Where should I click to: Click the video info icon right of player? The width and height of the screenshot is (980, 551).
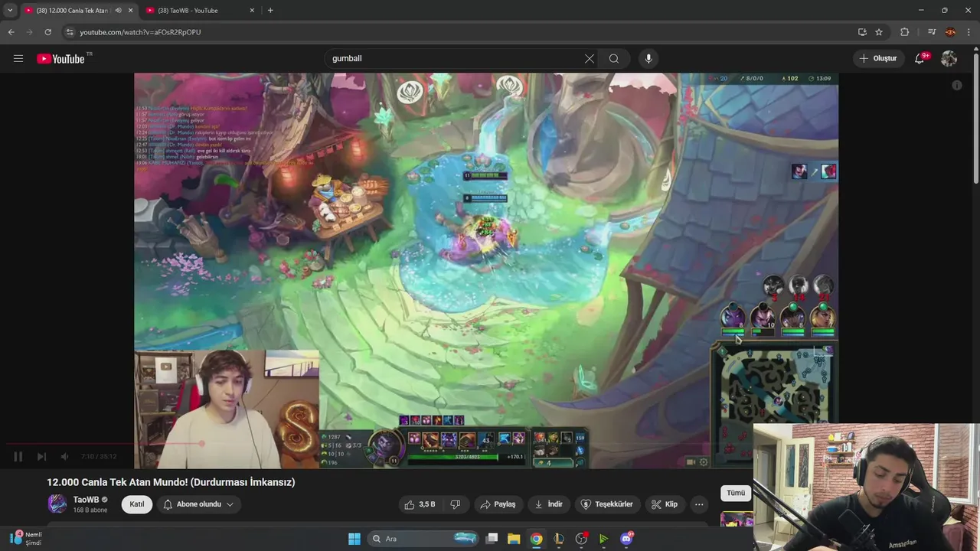(x=957, y=86)
